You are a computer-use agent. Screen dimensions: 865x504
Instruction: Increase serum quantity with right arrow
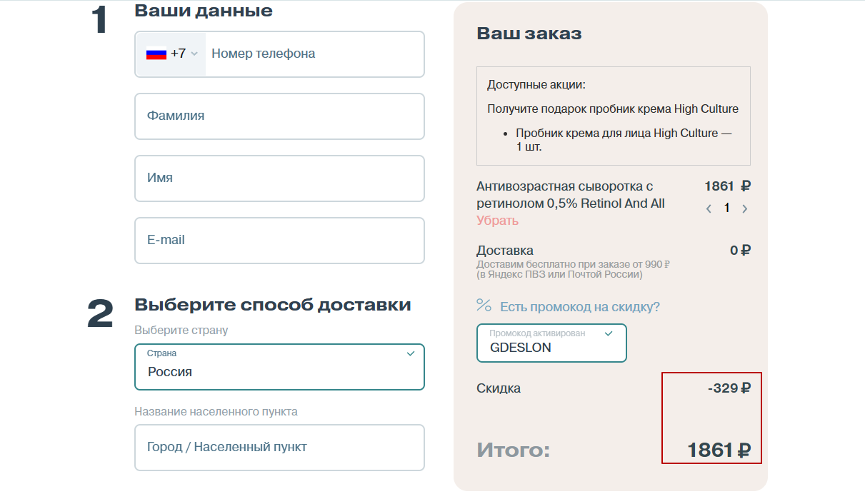[x=744, y=208]
